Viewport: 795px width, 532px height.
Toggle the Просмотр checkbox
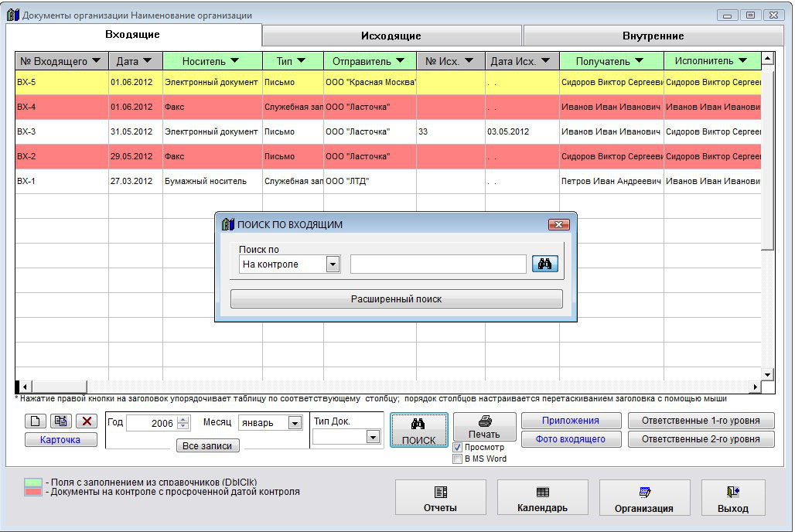[x=458, y=448]
